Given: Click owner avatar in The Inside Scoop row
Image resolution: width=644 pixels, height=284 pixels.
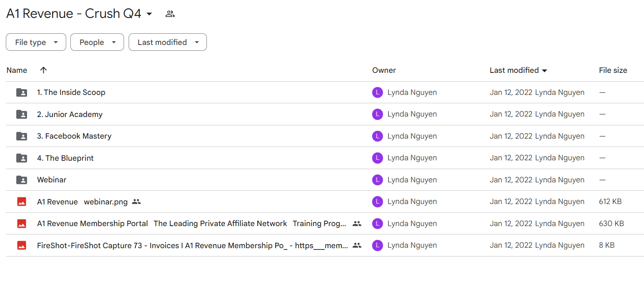Looking at the screenshot, I should tap(377, 92).
